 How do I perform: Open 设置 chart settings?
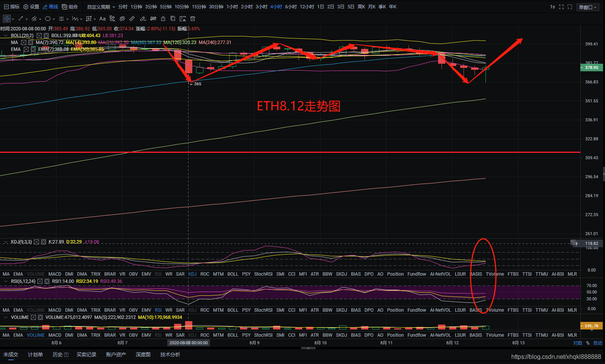click(31, 7)
